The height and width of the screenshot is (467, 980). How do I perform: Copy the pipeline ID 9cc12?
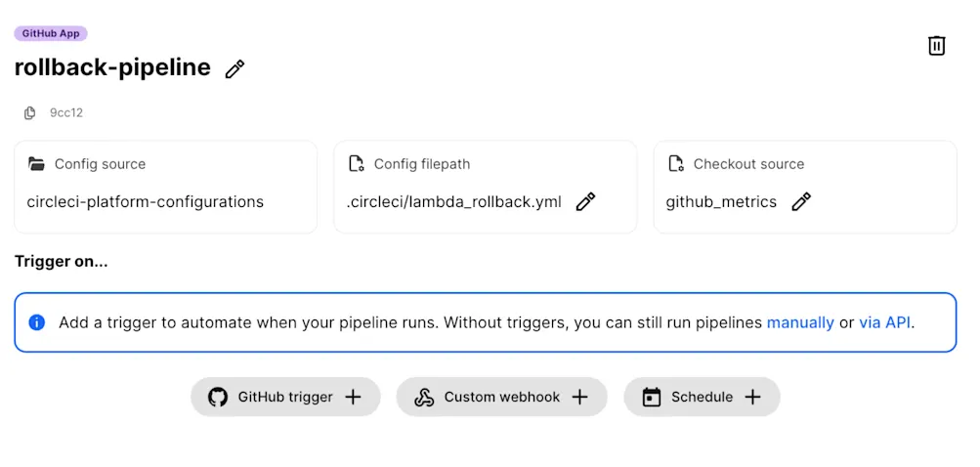point(30,113)
